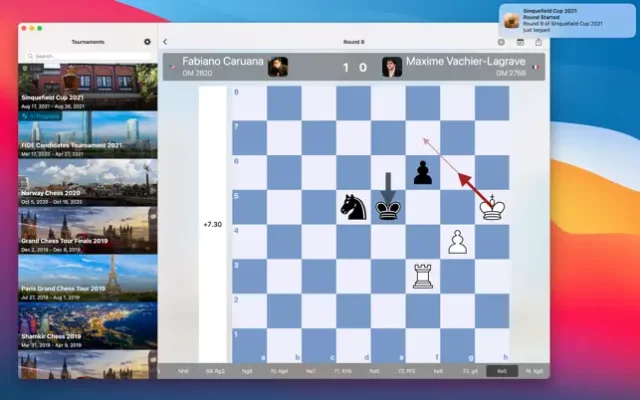Select move 70. Kg4 in the move list

(279, 371)
